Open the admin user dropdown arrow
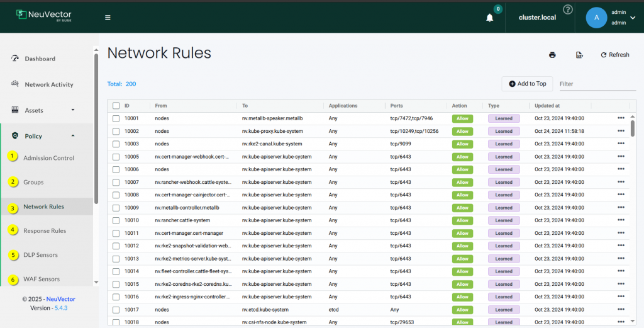The image size is (644, 328). click(633, 18)
